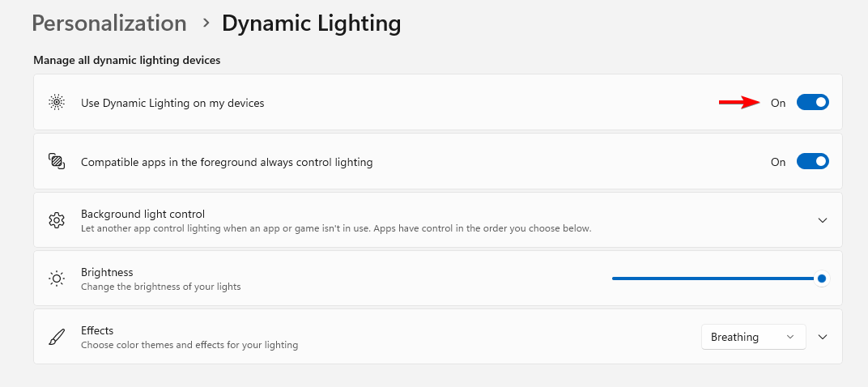Expand the Effects section chevron
The image size is (868, 387).
(823, 337)
